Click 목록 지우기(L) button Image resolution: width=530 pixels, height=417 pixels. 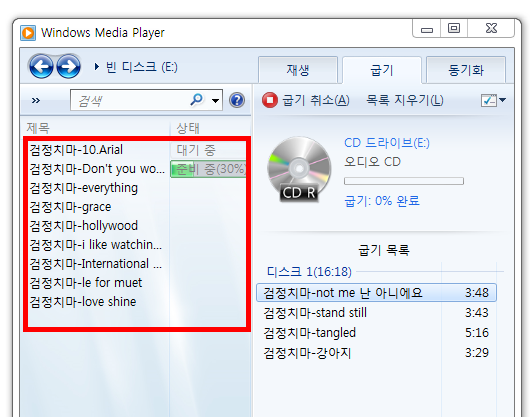click(x=405, y=100)
